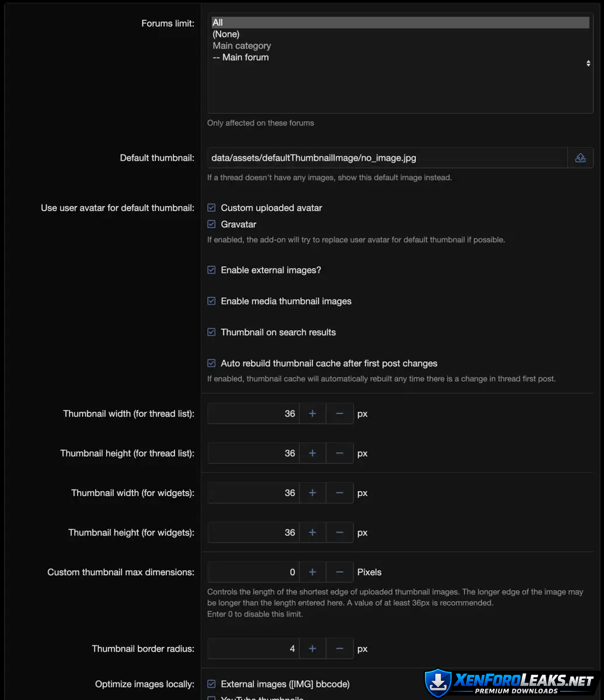Decrease thumbnail width for thread list
Viewport: 604px width, 700px height.
click(340, 414)
